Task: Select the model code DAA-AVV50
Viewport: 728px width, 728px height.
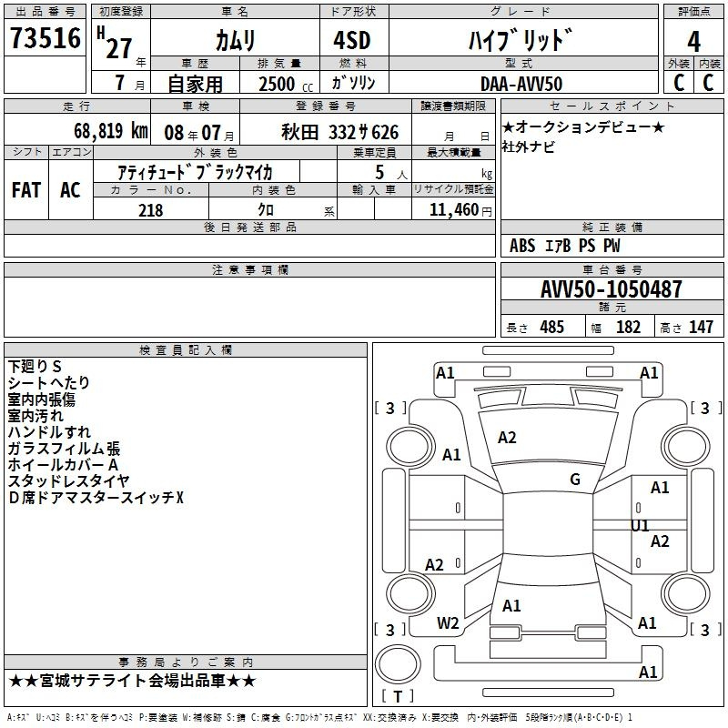Action: (521, 84)
